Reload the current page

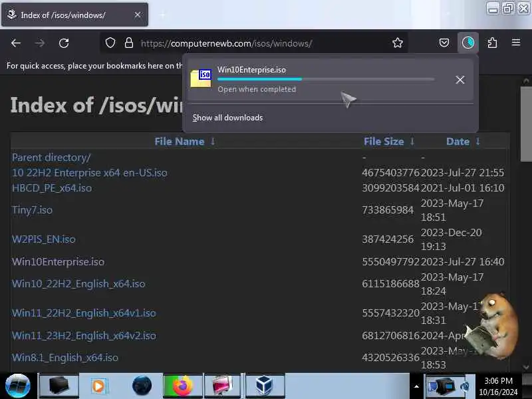coord(64,43)
